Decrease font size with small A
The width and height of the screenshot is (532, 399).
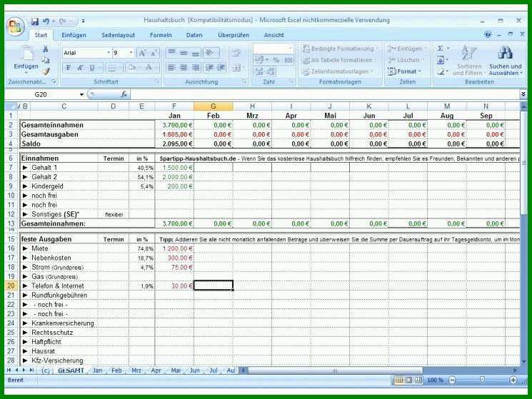154,53
